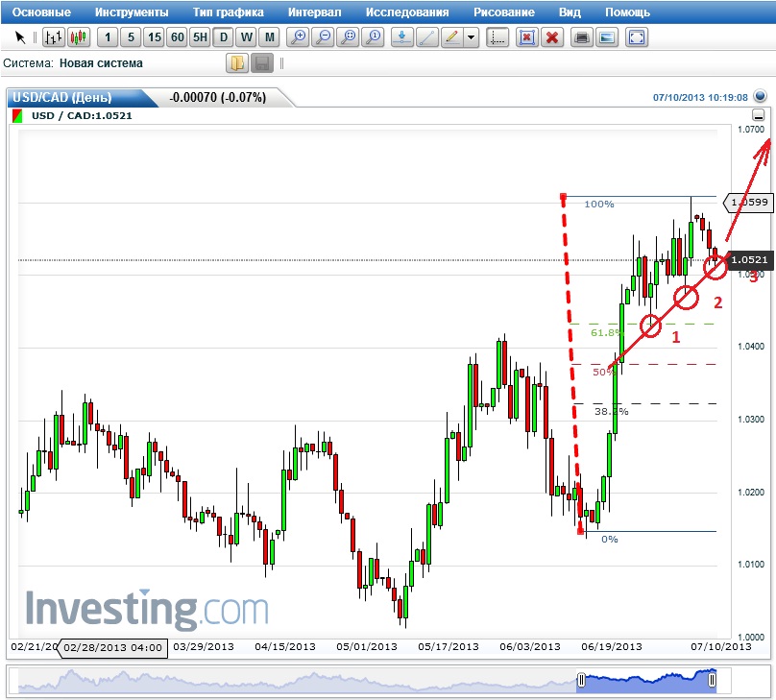Select the daily D interval

click(224, 37)
